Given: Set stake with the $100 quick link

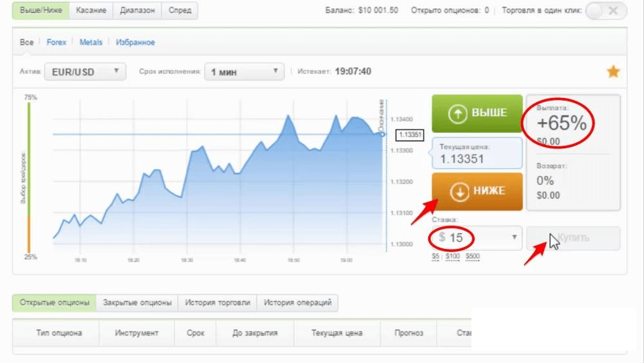Looking at the screenshot, I should 452,257.
